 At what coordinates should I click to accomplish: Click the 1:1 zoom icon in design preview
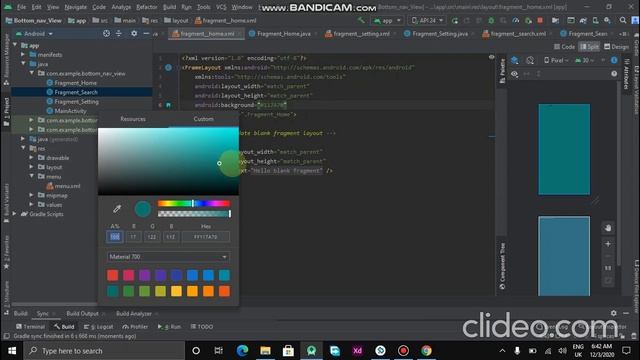point(608,268)
